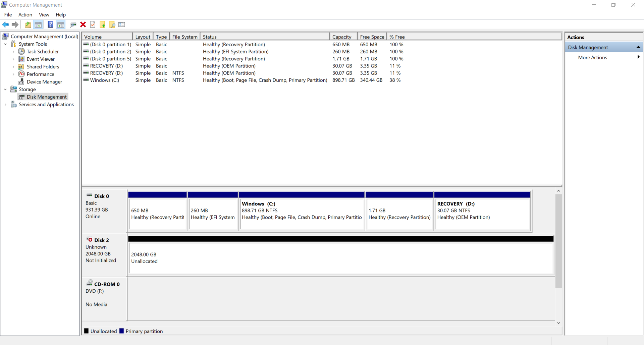Click the checklist settings toolbar icon
Viewport: 644px width, 345px height.
tap(122, 24)
